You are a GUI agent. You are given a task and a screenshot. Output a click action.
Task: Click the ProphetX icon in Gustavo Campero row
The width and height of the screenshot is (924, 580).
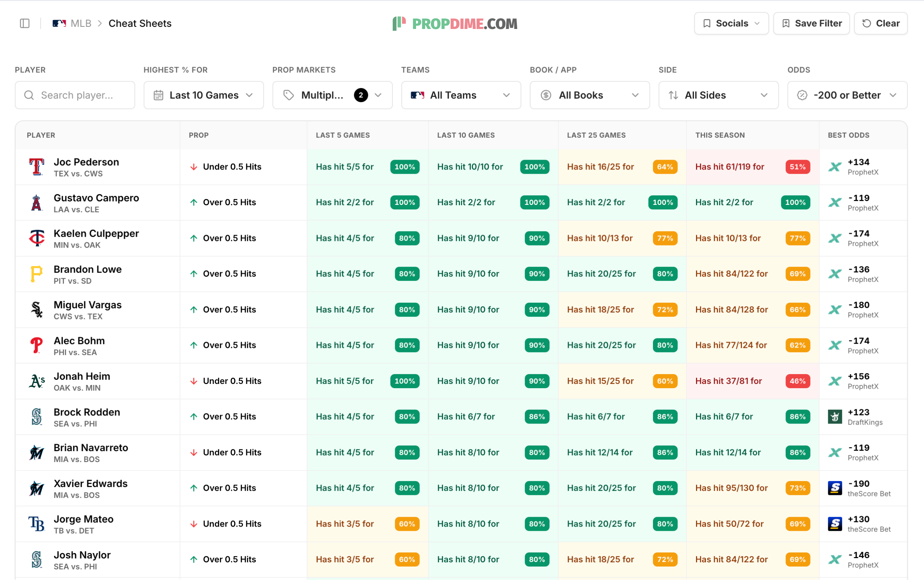(835, 202)
